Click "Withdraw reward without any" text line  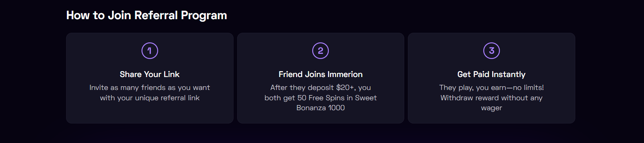491,98
